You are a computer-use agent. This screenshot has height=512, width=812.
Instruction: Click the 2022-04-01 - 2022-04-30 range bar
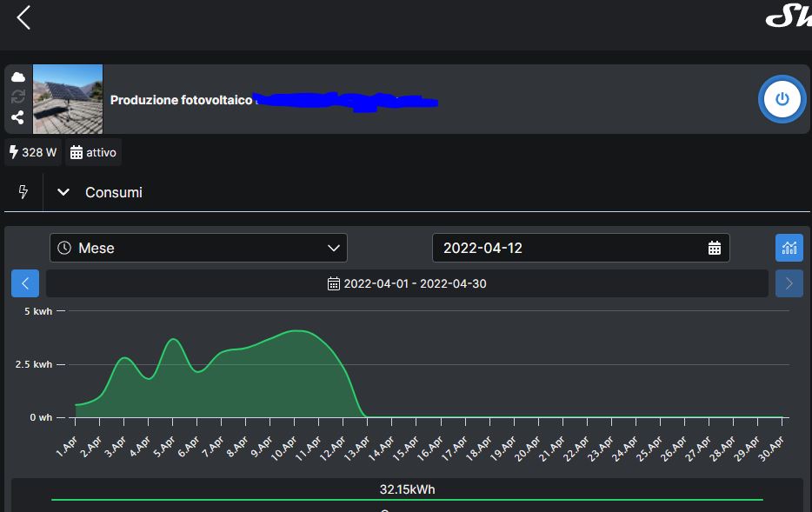407,283
